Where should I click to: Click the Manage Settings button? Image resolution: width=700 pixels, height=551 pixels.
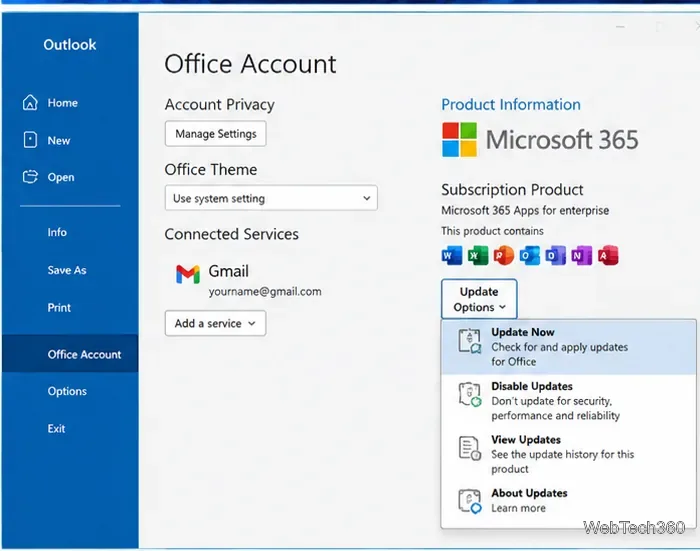pyautogui.click(x=216, y=134)
